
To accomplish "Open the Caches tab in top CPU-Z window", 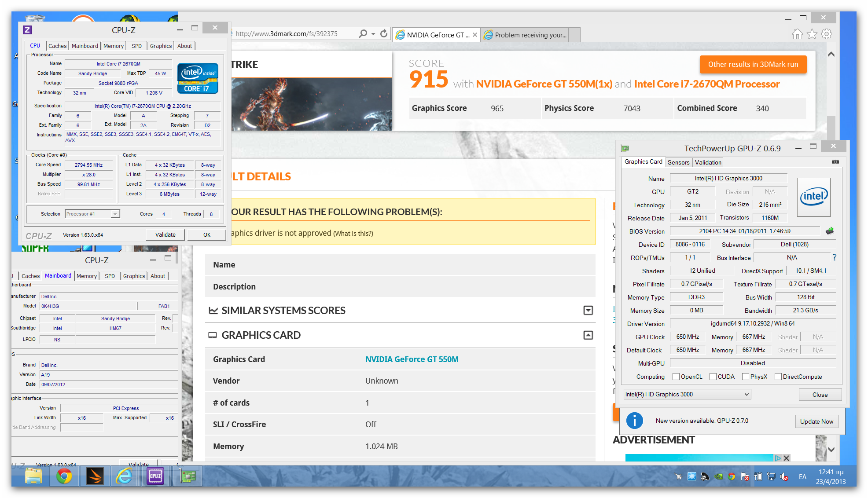I will [x=57, y=46].
